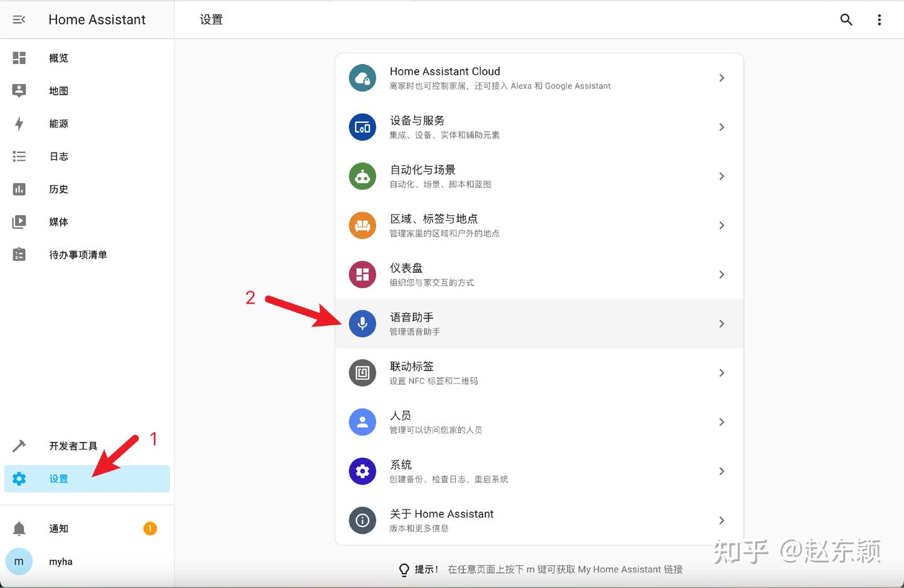Open the 自动化与场景 settings title
904x588 pixels.
tap(422, 169)
